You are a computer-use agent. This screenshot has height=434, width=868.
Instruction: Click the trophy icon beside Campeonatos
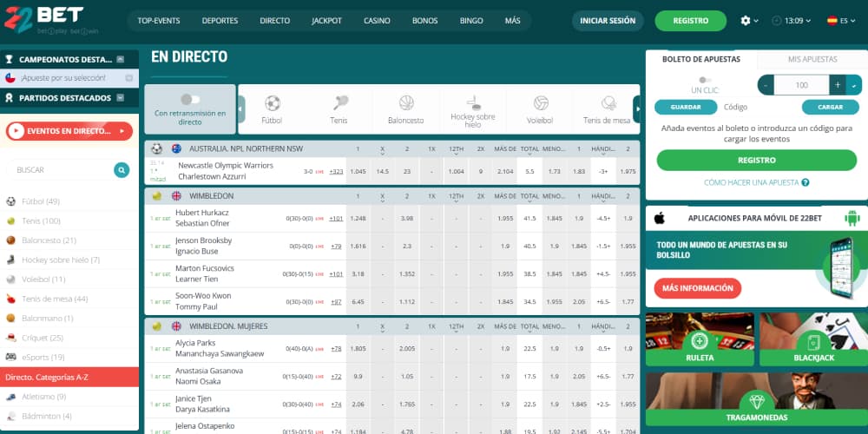[x=9, y=59]
